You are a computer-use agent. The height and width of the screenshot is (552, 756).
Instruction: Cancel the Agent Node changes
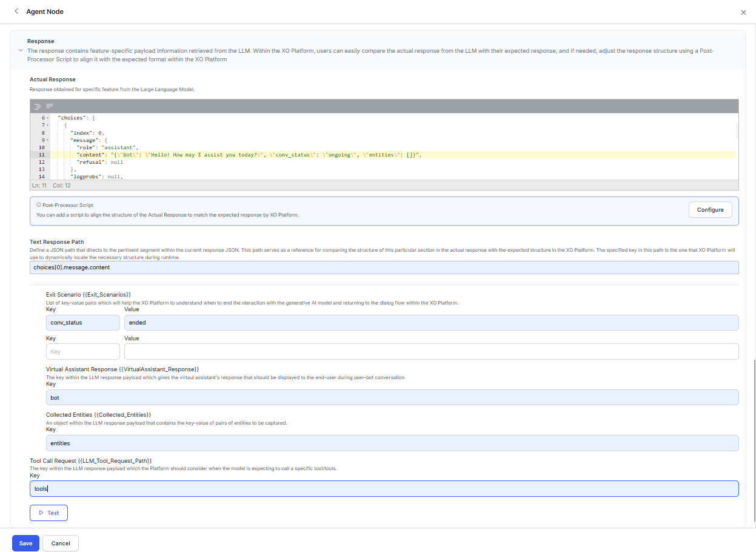point(61,544)
